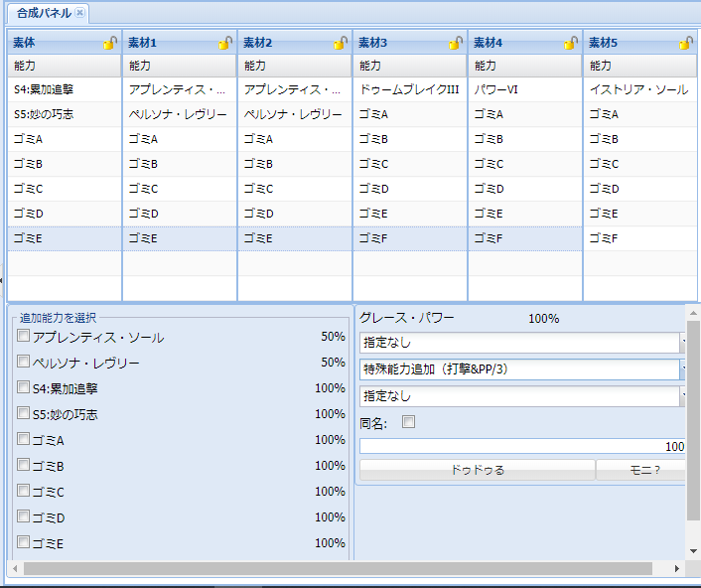This screenshot has height=588, width=701.
Task: Click the モニ? button
Action: (641, 470)
